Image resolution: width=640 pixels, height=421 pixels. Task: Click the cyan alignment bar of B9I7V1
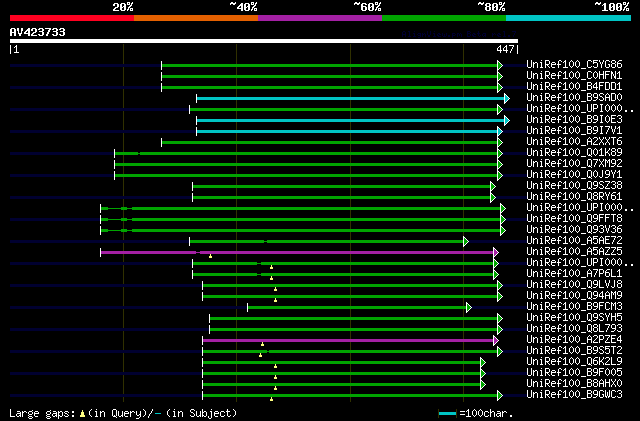click(x=347, y=131)
